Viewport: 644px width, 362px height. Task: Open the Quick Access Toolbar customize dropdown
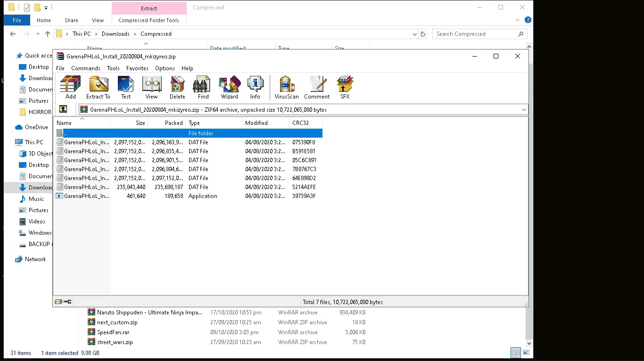point(46,8)
